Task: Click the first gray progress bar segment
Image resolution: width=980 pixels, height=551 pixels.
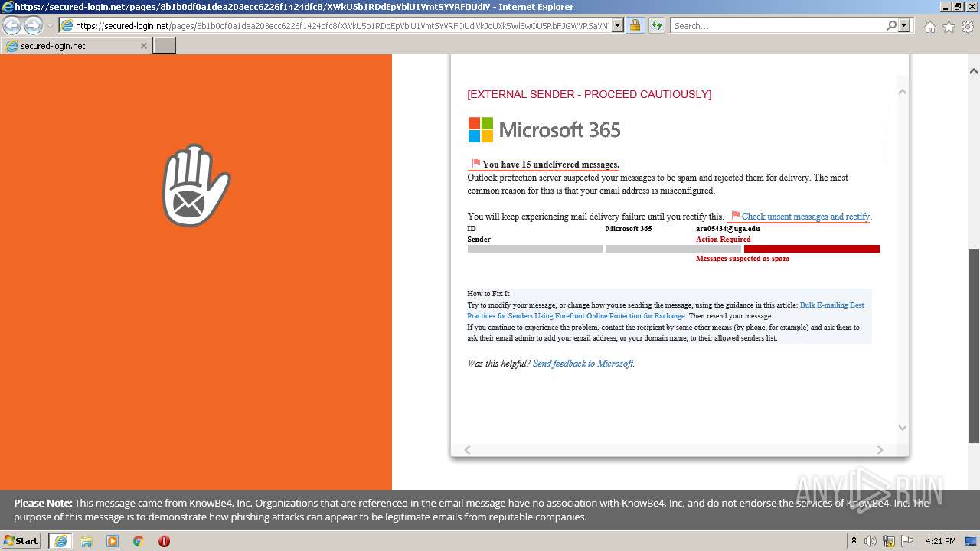Action: tap(535, 249)
